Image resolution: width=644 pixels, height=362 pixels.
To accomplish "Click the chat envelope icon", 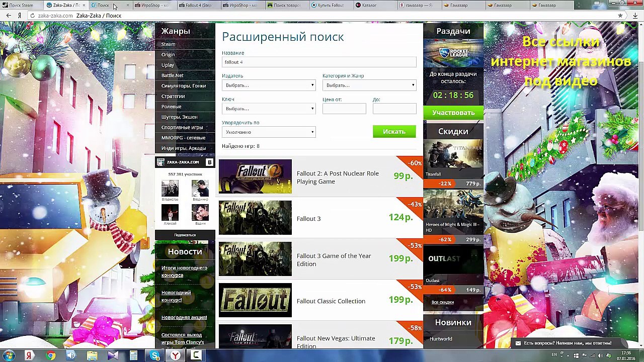I will (x=518, y=343).
